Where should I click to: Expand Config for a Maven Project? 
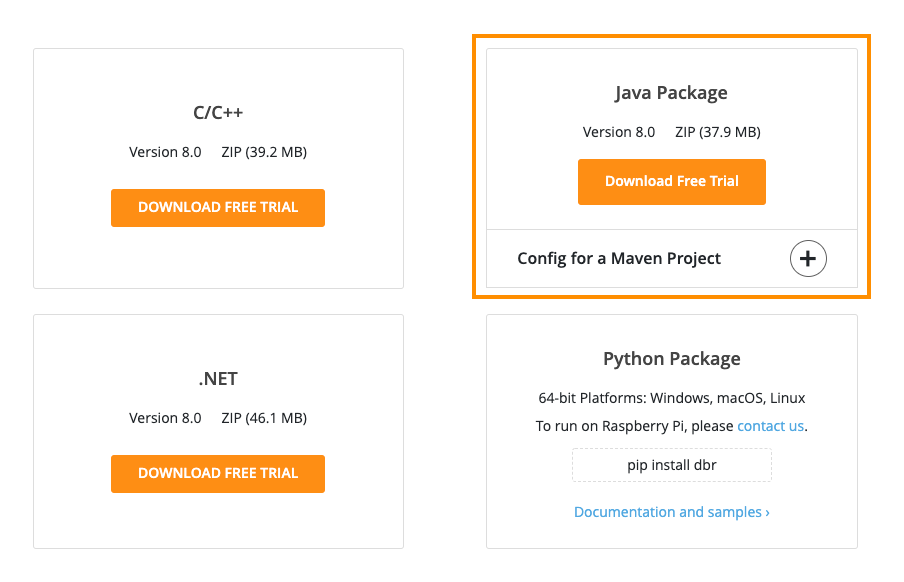(x=619, y=259)
